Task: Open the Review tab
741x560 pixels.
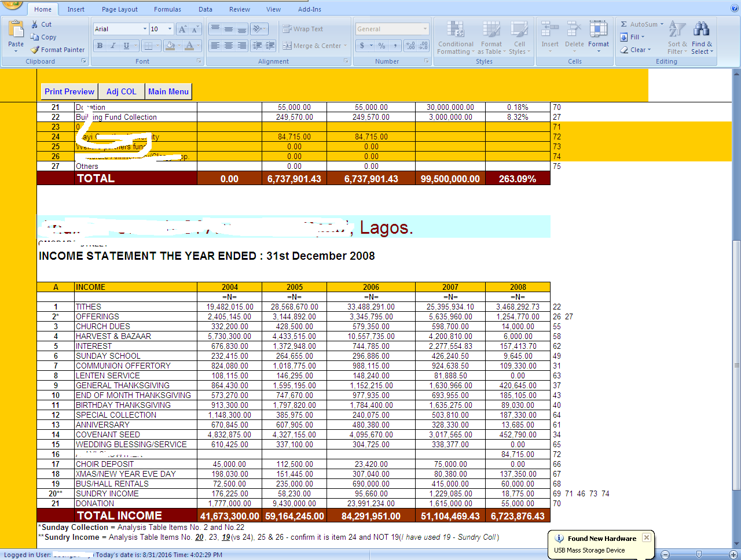Action: [240, 9]
